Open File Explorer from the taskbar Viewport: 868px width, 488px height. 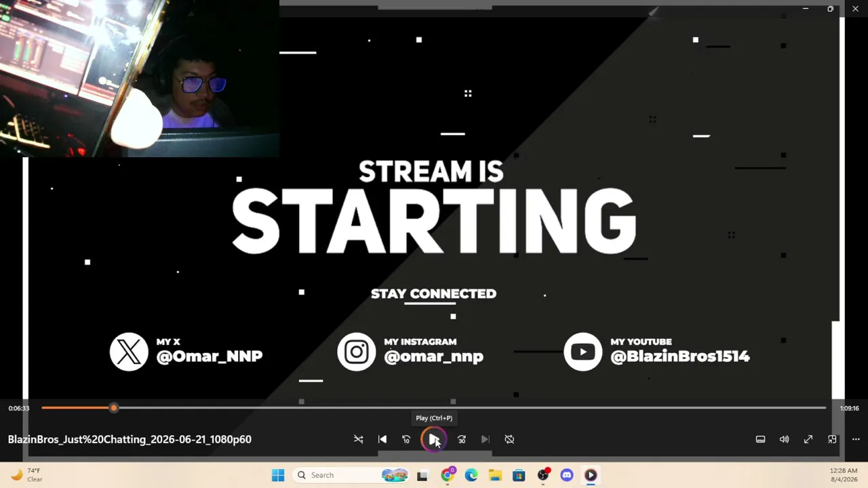495,475
